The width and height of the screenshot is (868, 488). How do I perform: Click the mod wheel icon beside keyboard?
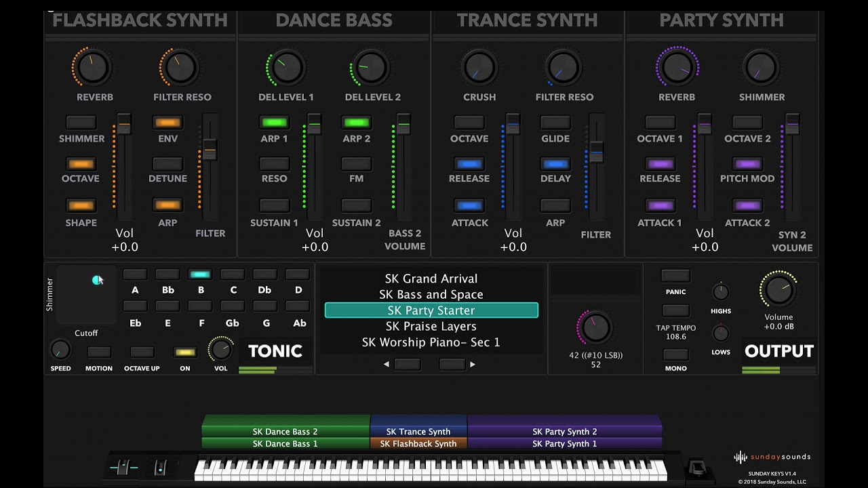click(161, 468)
